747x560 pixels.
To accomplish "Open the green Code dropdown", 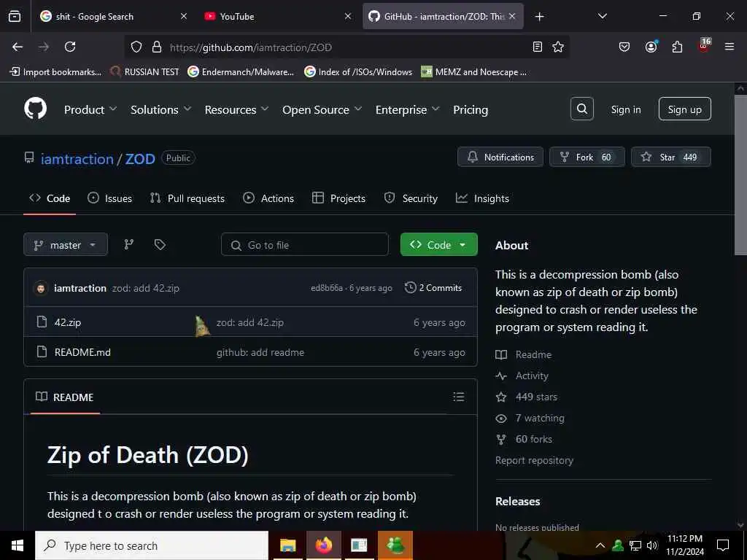I will [438, 244].
